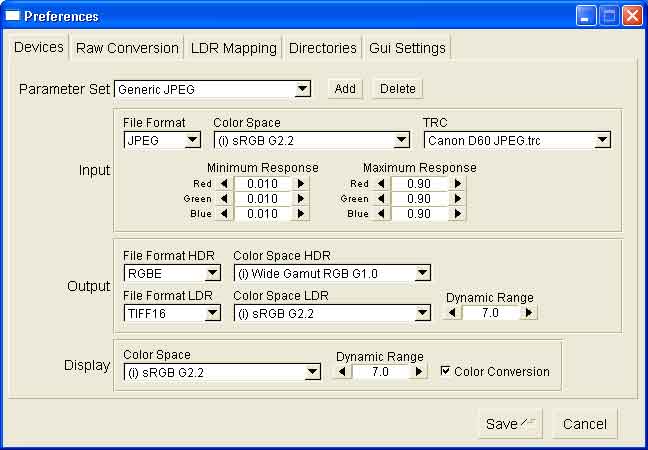This screenshot has height=450, width=648.
Task: Increase Minimum Response Blue value
Action: [x=301, y=214]
